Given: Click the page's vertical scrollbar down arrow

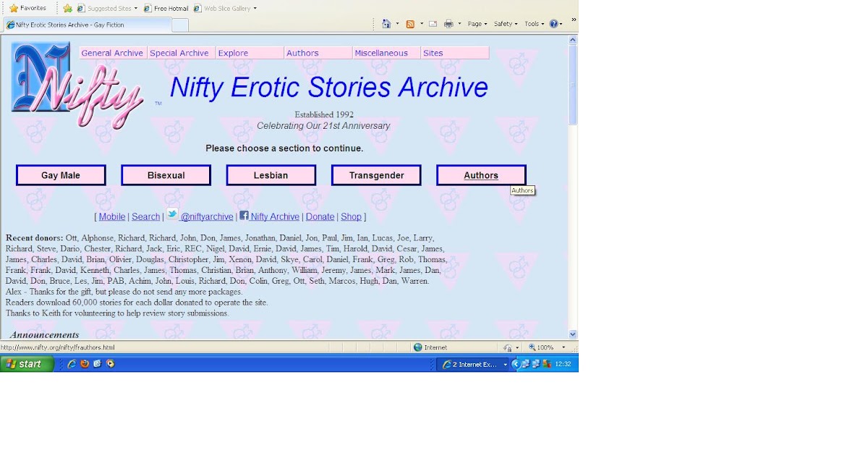Looking at the screenshot, I should [573, 334].
